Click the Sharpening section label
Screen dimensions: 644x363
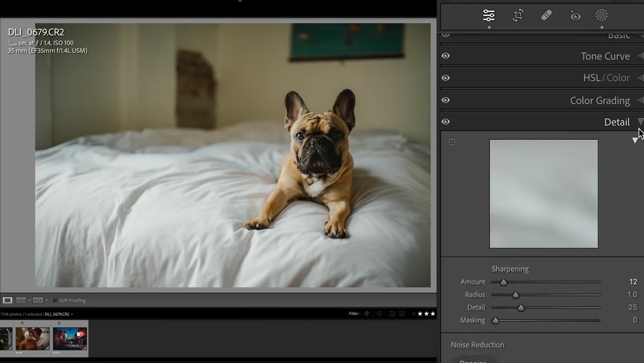[510, 269]
